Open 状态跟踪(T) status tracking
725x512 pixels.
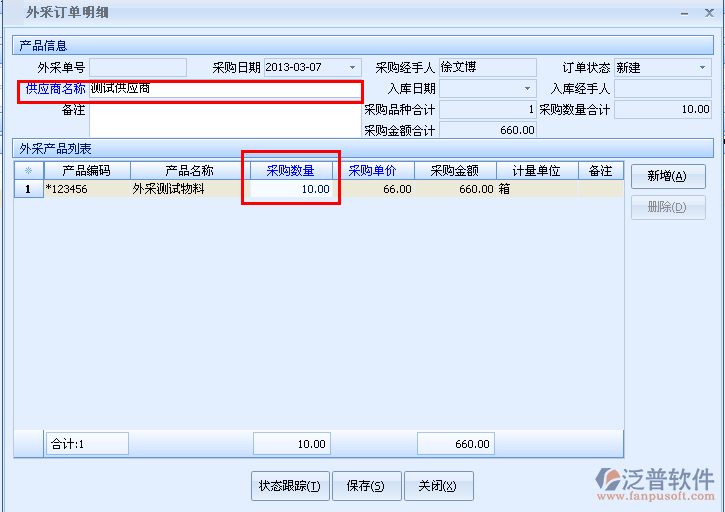(x=289, y=486)
